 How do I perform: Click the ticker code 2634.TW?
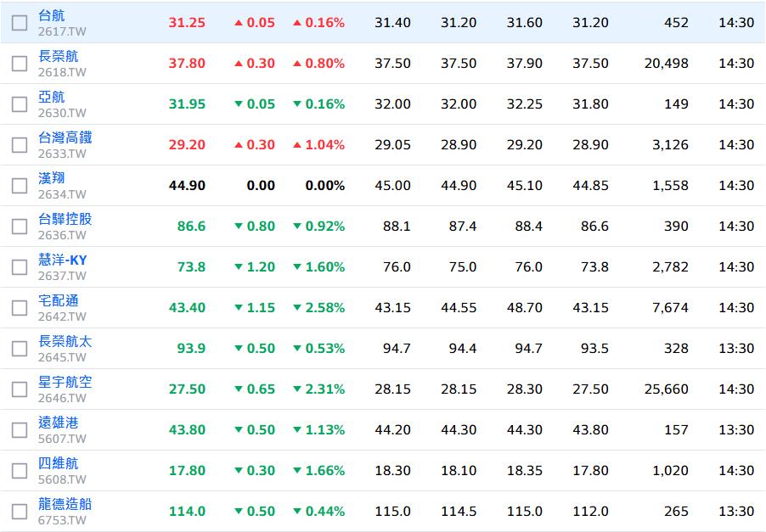pos(62,195)
